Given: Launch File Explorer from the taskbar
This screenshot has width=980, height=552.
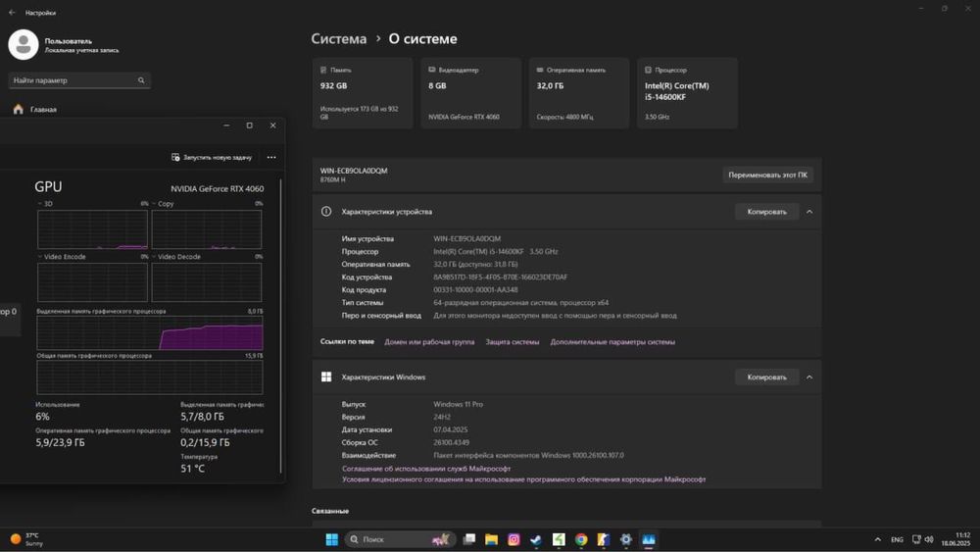Looking at the screenshot, I should (x=491, y=539).
